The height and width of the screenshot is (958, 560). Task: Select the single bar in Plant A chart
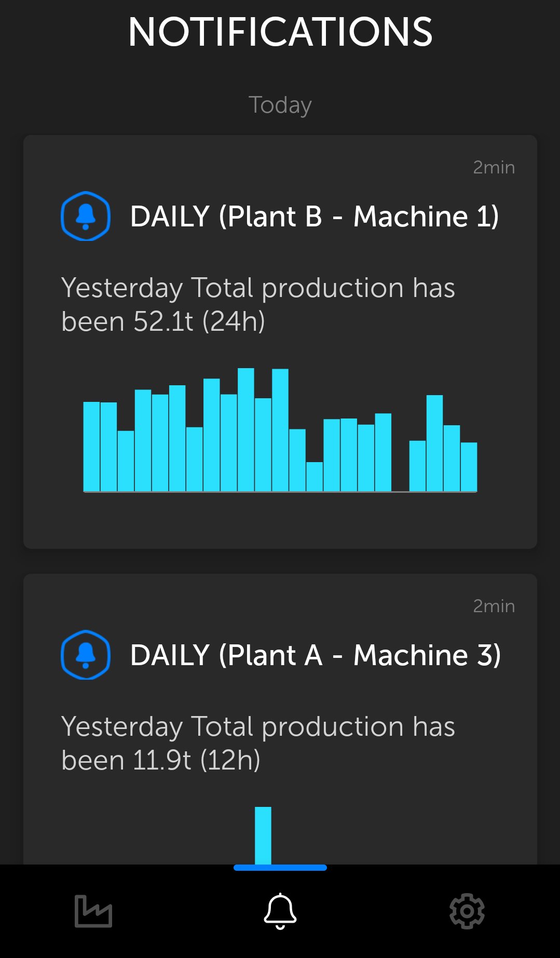[x=263, y=835]
